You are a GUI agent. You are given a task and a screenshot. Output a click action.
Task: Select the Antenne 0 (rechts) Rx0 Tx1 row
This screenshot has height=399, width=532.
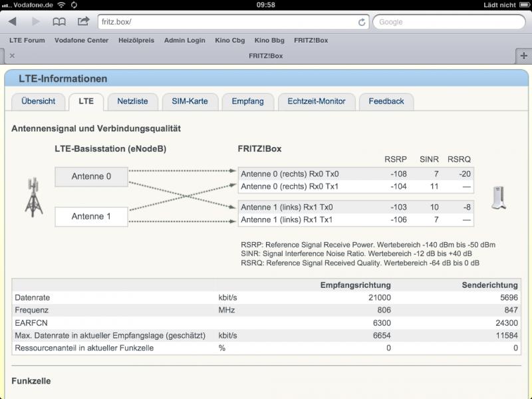click(x=356, y=187)
